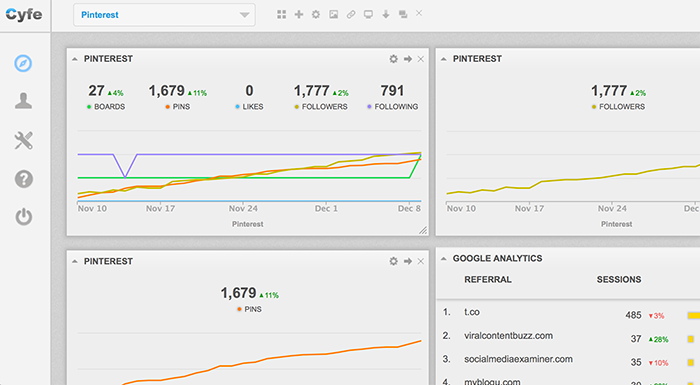The width and height of the screenshot is (700, 385).
Task: Delete dashboard with top toolbar X icon
Action: tap(419, 13)
